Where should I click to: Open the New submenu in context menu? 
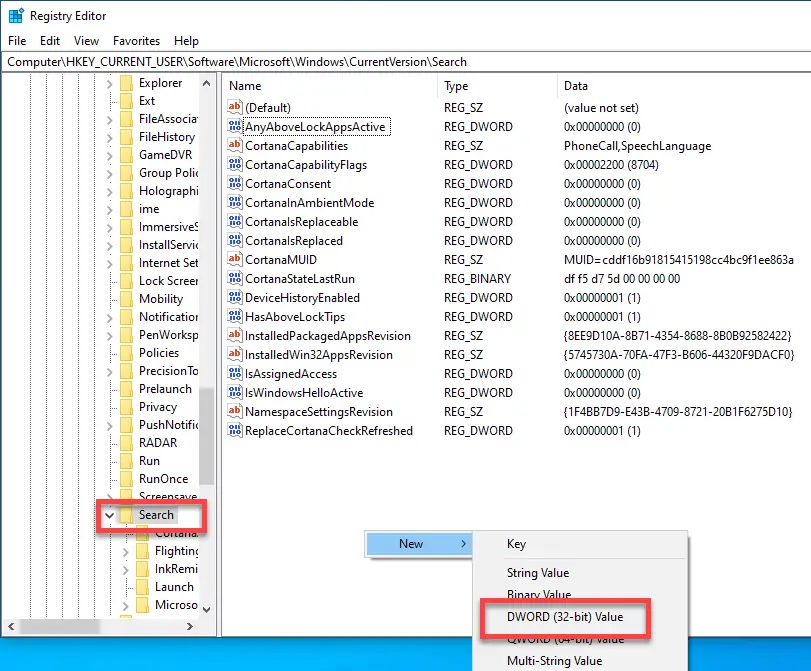click(418, 544)
